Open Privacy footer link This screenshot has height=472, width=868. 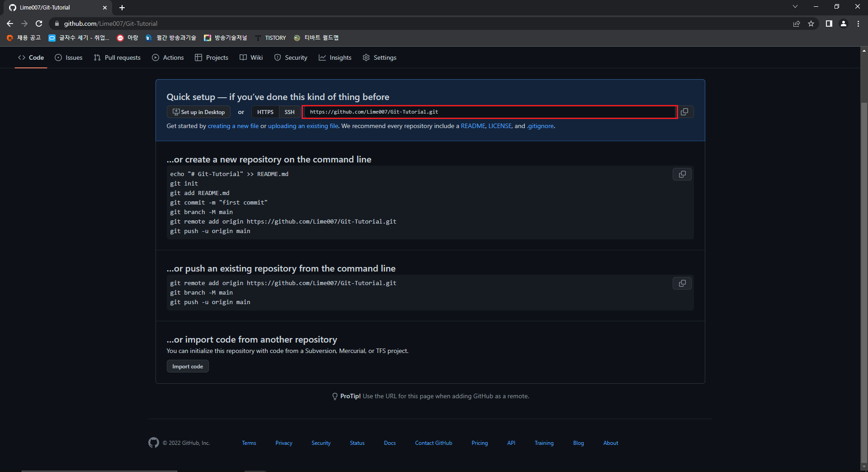click(x=284, y=443)
